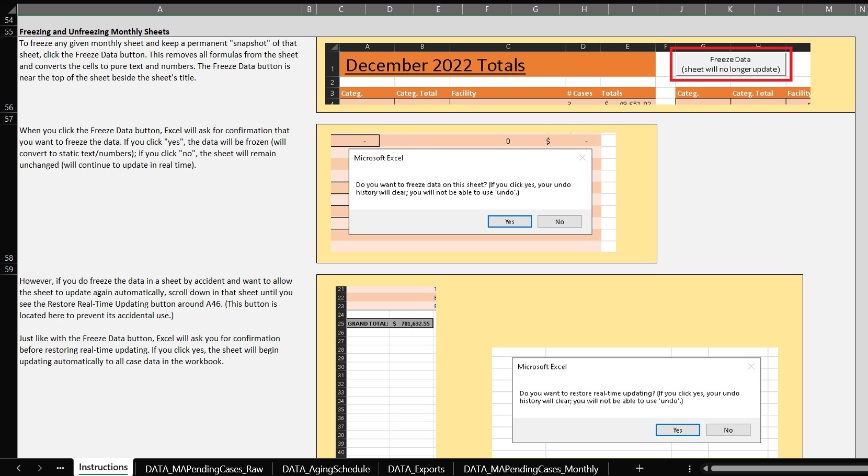
Task: Click the next sheet navigation arrow
Action: point(40,468)
